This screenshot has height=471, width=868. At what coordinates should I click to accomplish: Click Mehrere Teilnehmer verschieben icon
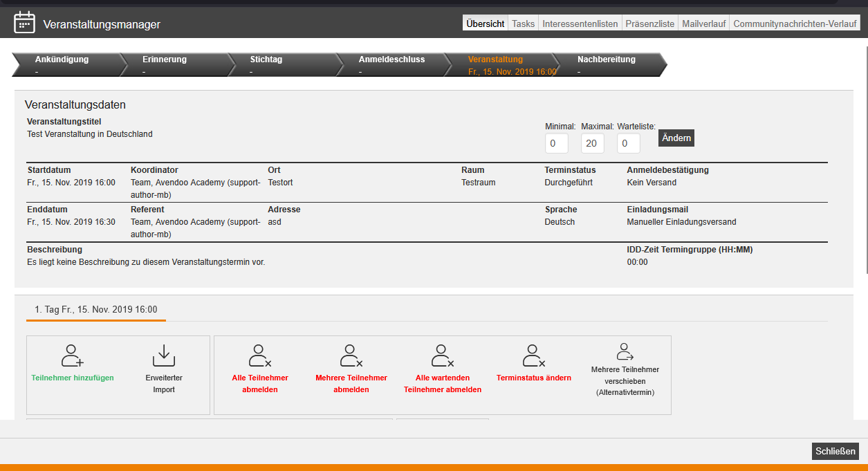pos(625,352)
